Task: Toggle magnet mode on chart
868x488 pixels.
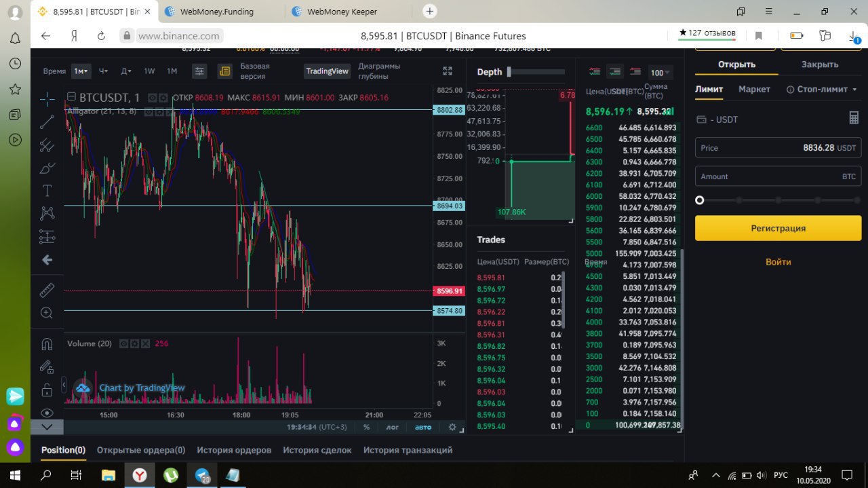Action: point(47,344)
